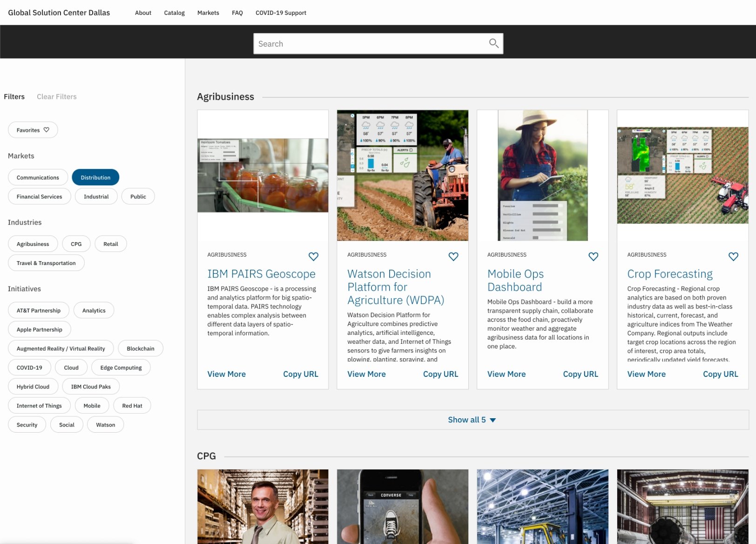Toggle the Security filter
The height and width of the screenshot is (544, 756).
[27, 425]
